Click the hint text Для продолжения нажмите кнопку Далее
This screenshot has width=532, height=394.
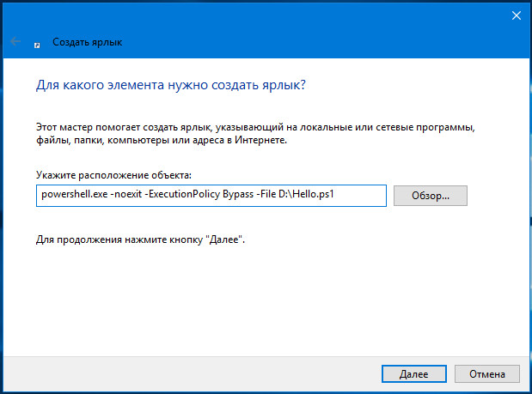140,239
